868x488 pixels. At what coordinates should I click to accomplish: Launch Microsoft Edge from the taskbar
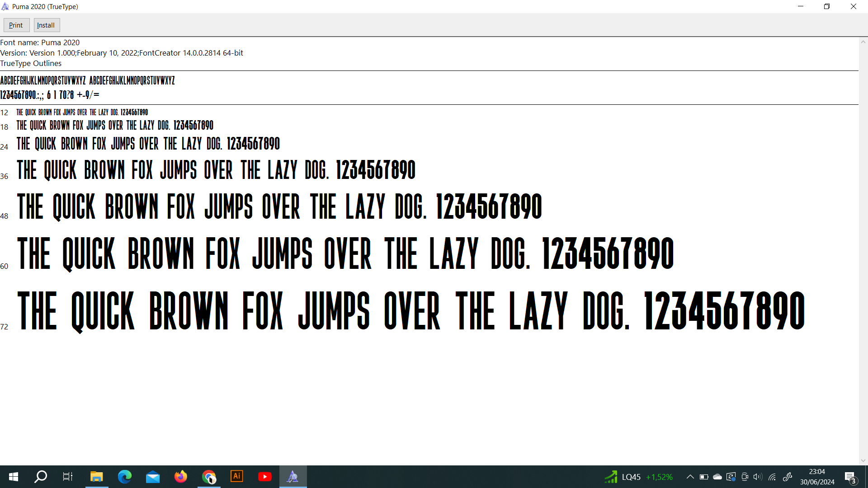click(124, 477)
